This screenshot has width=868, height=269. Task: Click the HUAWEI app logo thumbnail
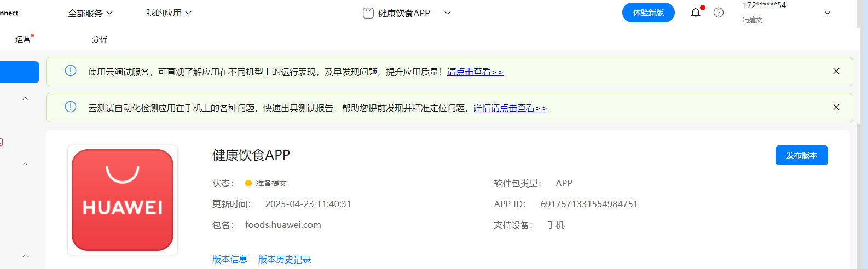[x=123, y=200]
